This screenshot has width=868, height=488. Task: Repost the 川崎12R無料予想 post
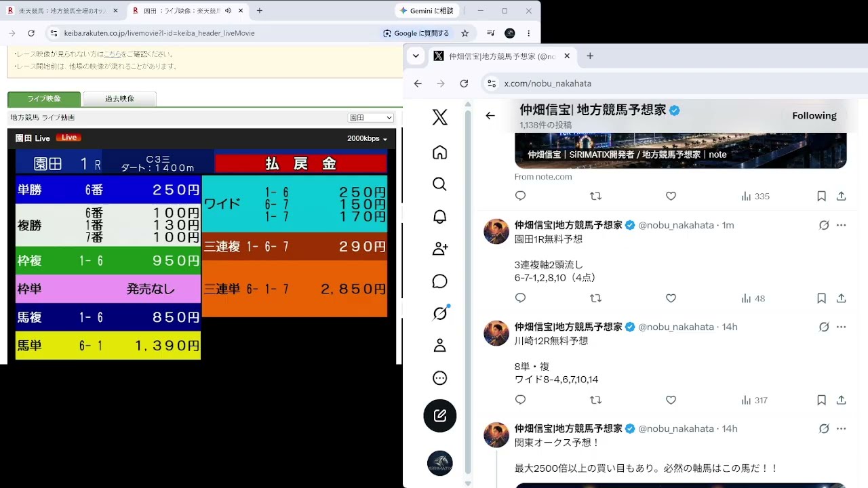point(595,400)
